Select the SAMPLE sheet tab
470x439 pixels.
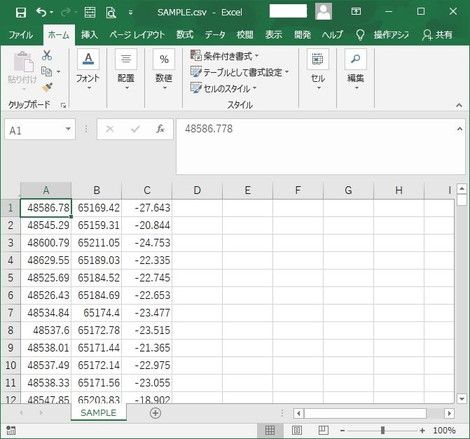tap(99, 413)
